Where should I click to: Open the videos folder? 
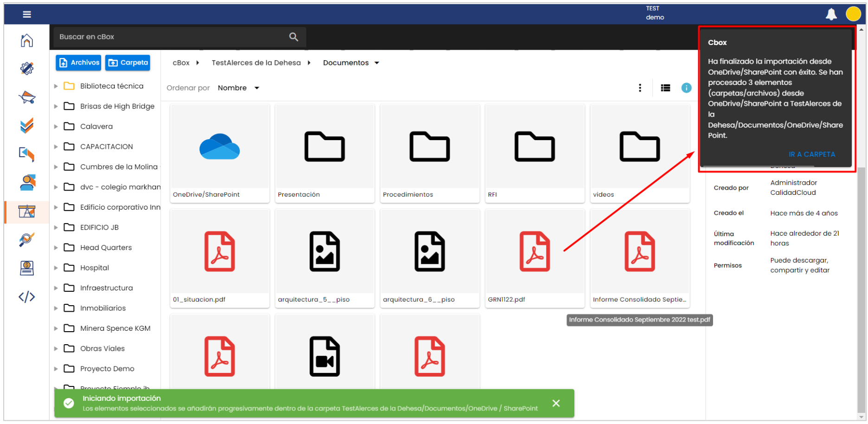640,154
